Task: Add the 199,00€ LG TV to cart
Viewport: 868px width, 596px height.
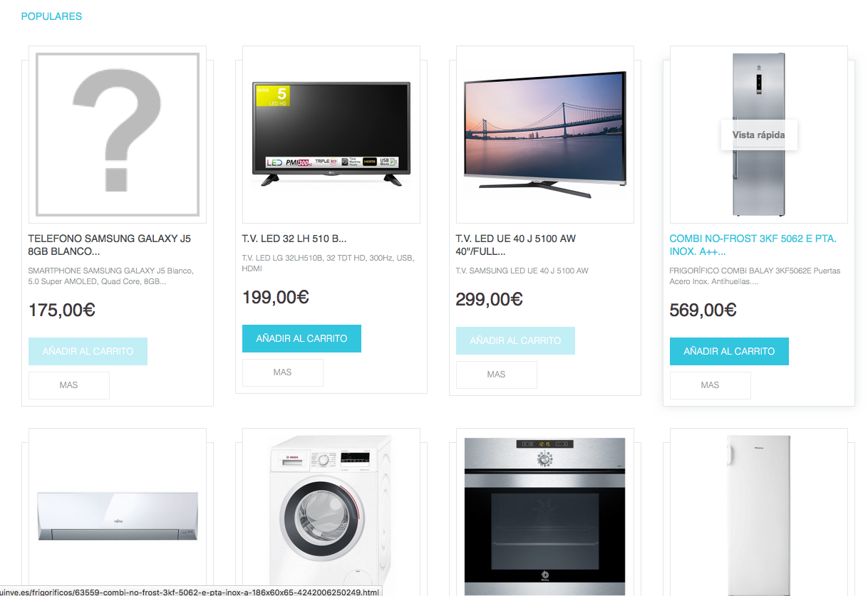Action: coord(301,338)
